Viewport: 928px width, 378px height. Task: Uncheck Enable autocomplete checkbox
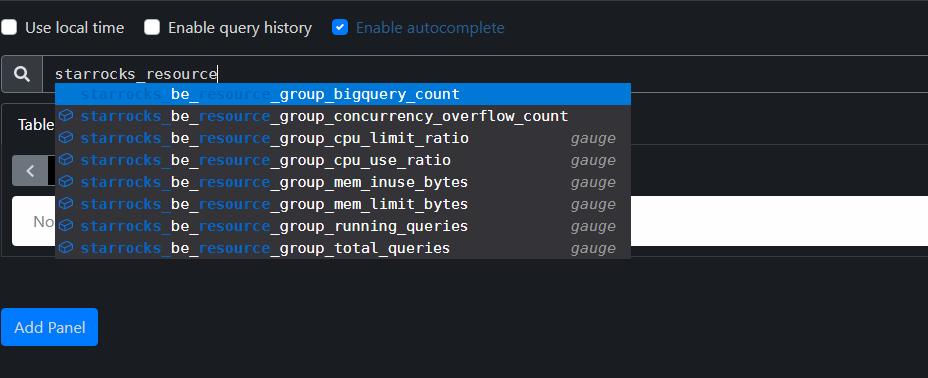point(340,27)
